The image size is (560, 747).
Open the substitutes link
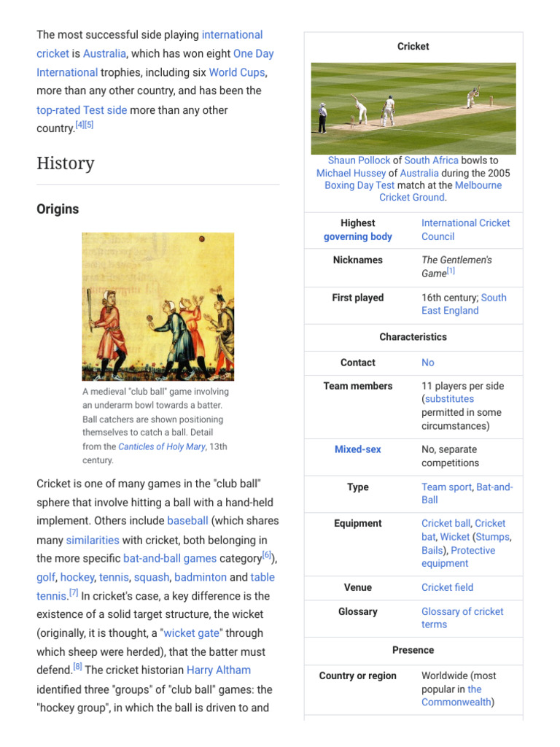449,399
